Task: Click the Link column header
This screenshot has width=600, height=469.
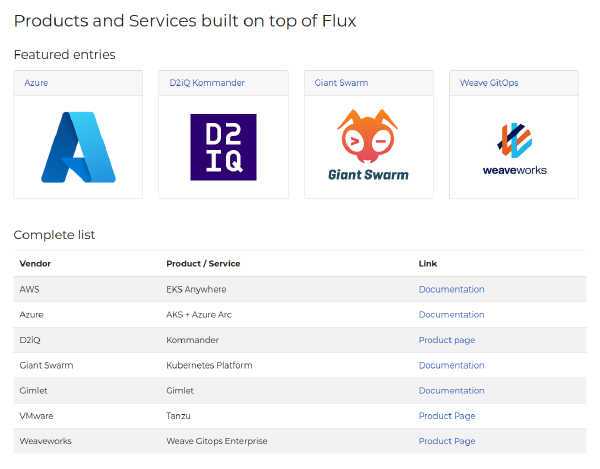Action: point(427,264)
